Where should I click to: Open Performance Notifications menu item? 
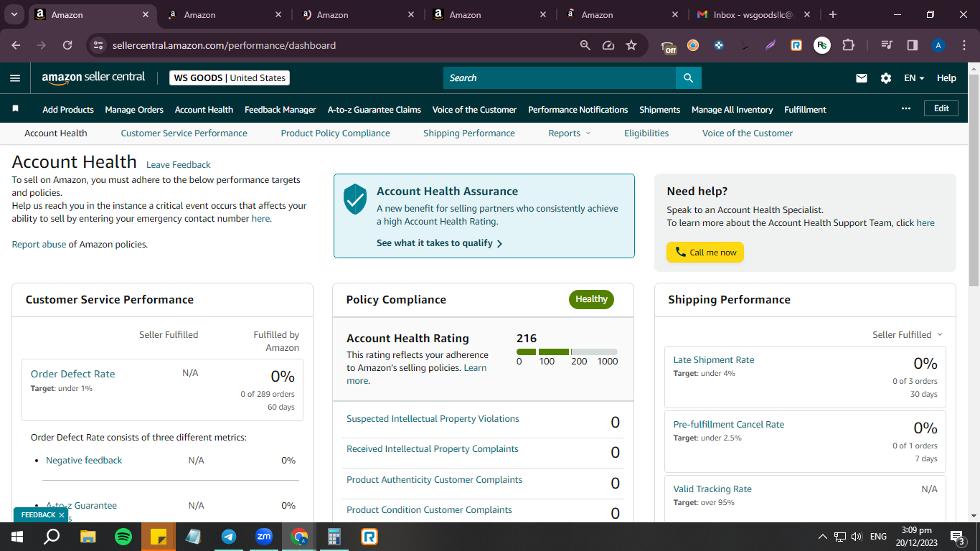coord(578,110)
